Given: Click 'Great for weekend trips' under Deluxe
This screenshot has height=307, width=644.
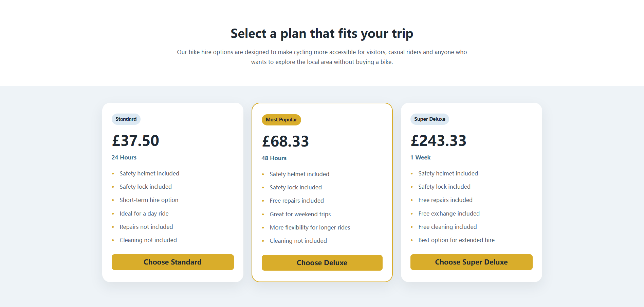Looking at the screenshot, I should (300, 214).
